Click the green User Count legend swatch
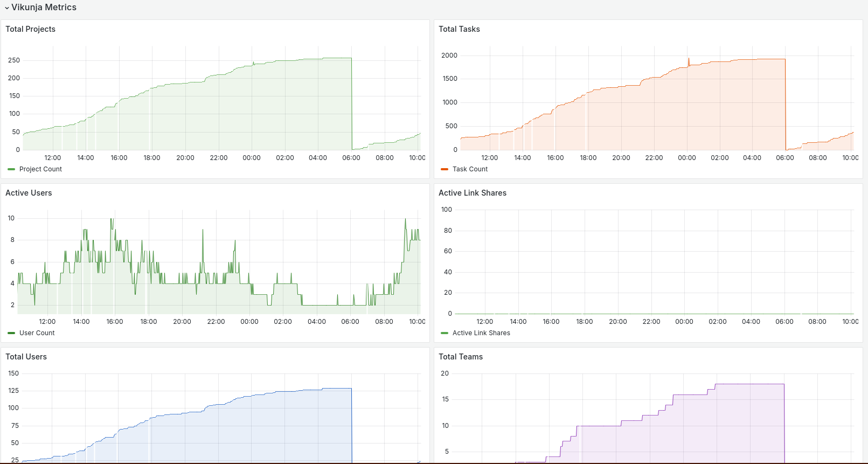Viewport: 868px width, 464px height. pyautogui.click(x=11, y=333)
